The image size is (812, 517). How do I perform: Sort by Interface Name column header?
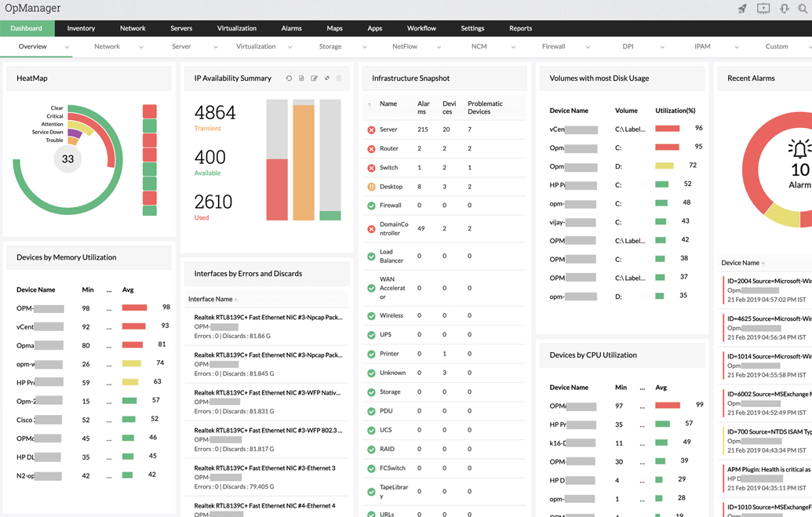tap(210, 300)
